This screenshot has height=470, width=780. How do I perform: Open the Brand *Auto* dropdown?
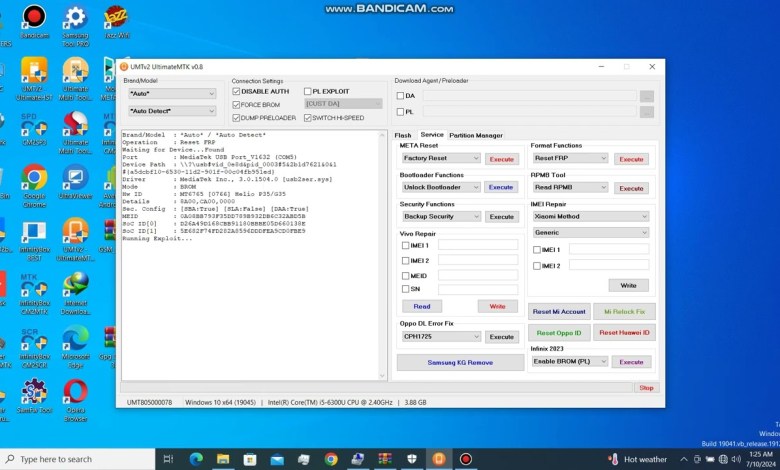click(x=172, y=94)
